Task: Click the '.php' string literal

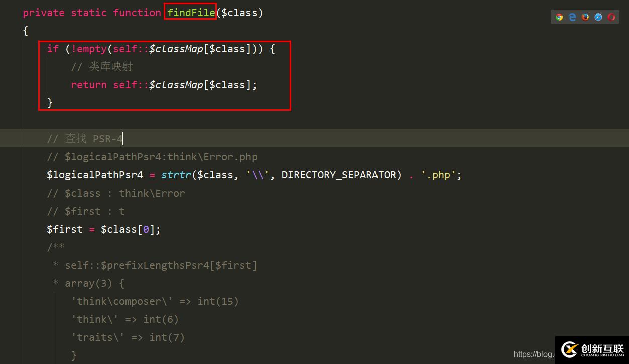Action: [x=439, y=175]
